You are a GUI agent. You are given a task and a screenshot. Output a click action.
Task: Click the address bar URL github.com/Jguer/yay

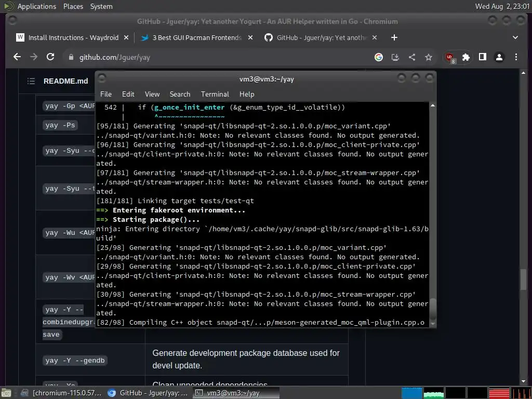pyautogui.click(x=115, y=57)
